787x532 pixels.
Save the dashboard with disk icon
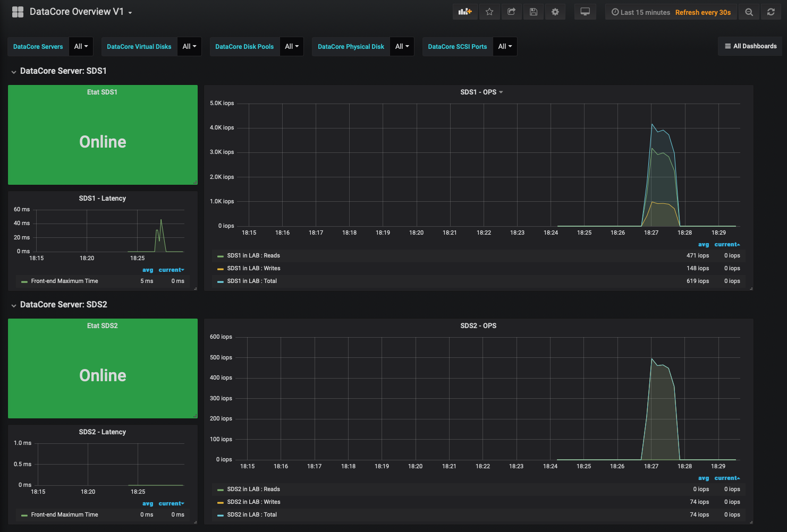(x=534, y=12)
